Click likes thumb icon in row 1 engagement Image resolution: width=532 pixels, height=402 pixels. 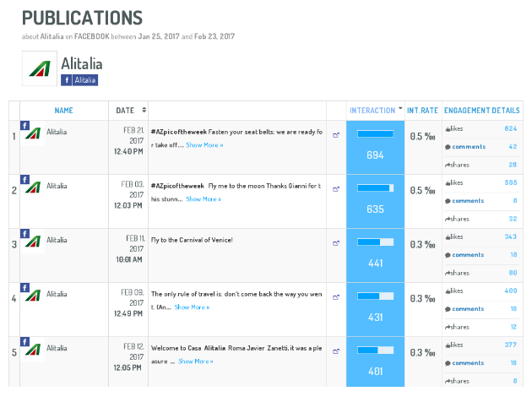[448, 129]
